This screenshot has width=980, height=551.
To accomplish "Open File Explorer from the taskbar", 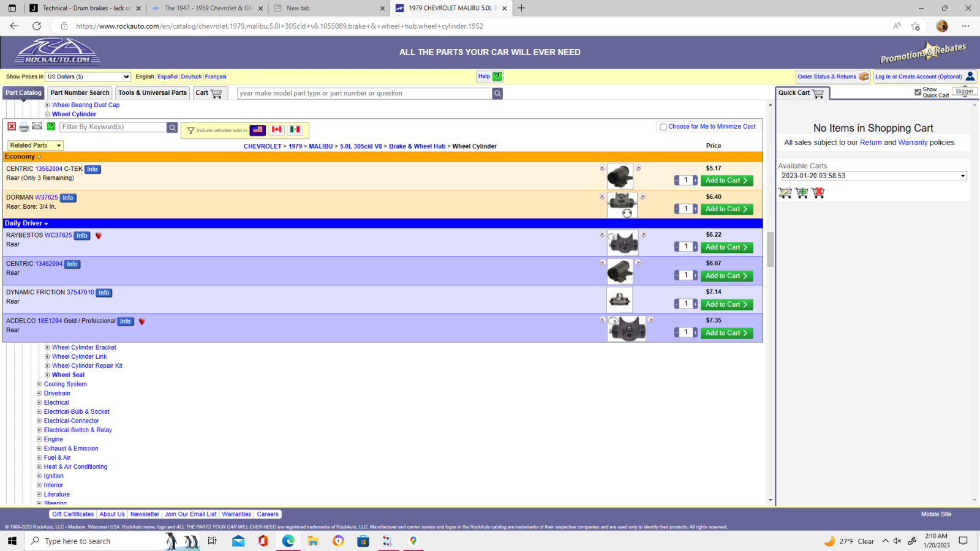I will [x=313, y=541].
